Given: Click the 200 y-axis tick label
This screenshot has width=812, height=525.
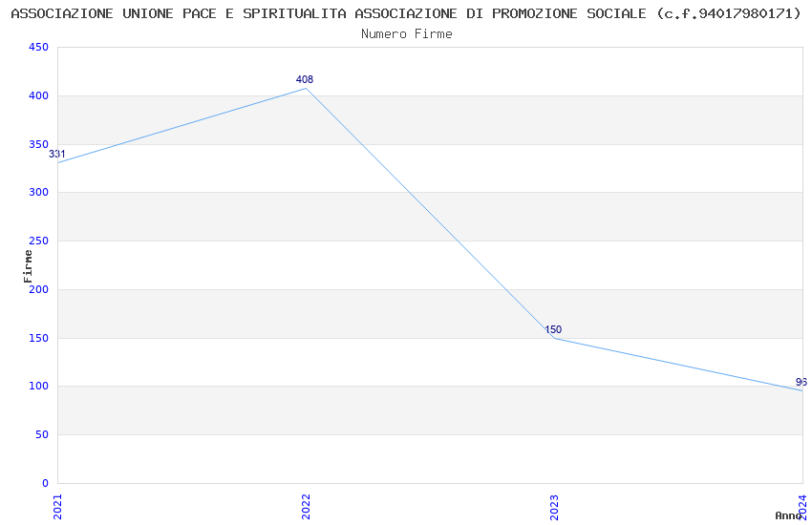Looking at the screenshot, I should click(x=39, y=289).
